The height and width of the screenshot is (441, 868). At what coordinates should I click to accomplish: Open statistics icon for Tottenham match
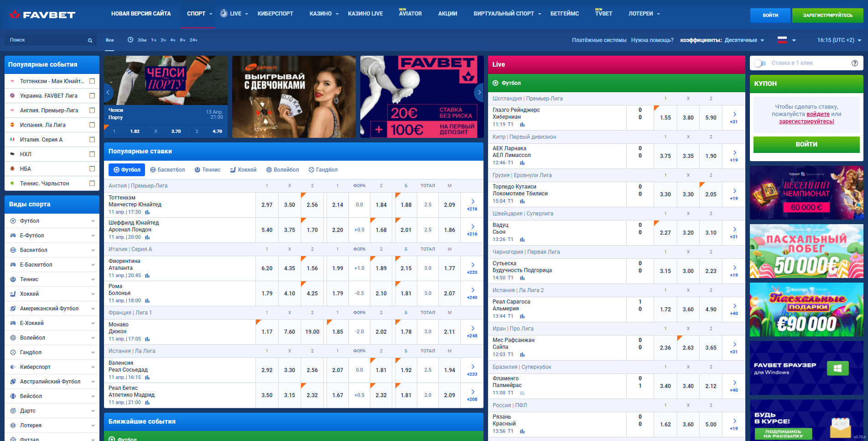pyautogui.click(x=147, y=212)
